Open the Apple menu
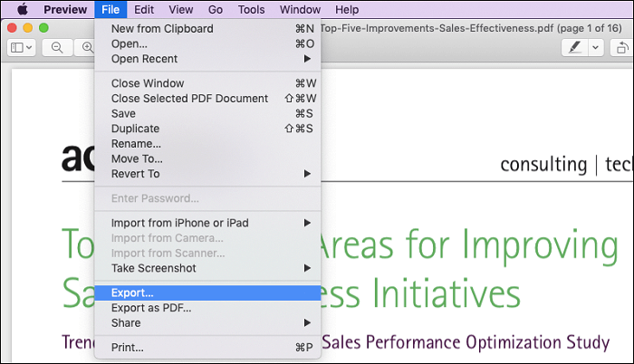The height and width of the screenshot is (364, 634). click(18, 10)
